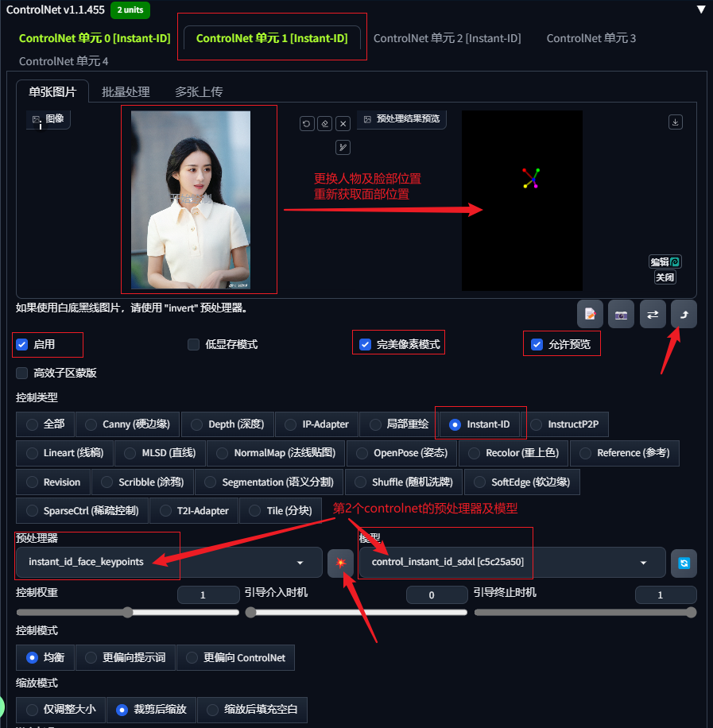Switch to 多张上传 tab

[x=199, y=92]
